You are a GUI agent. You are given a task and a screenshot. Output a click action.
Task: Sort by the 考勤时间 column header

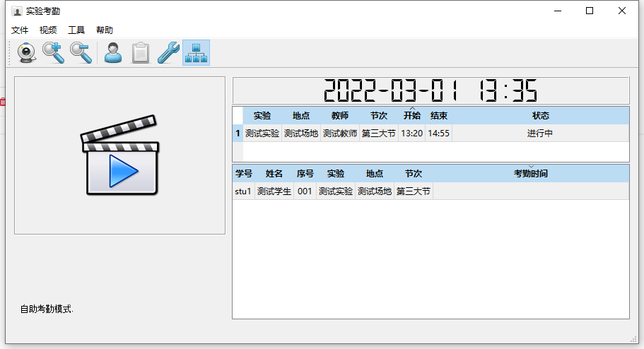pyautogui.click(x=530, y=174)
